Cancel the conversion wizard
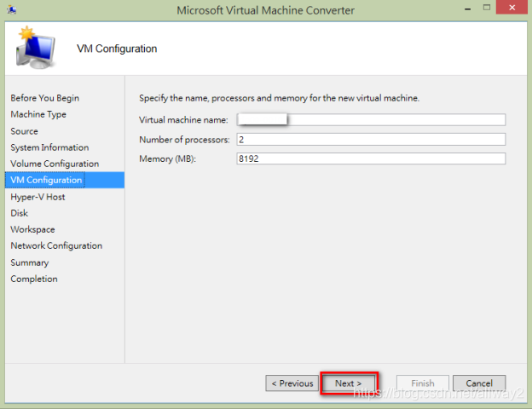 [x=479, y=383]
